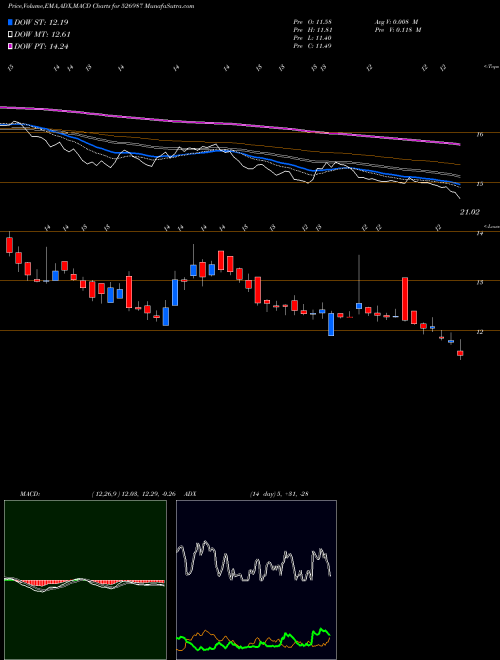Click the 'Pre V: 0.118 M' volume text
Image resolution: width=500 pixels, height=660 pixels.
397,30
